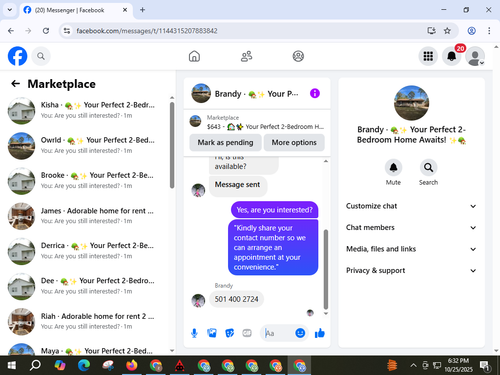The image size is (500, 375).
Task: Attach a photo using the image icon
Action: (212, 333)
